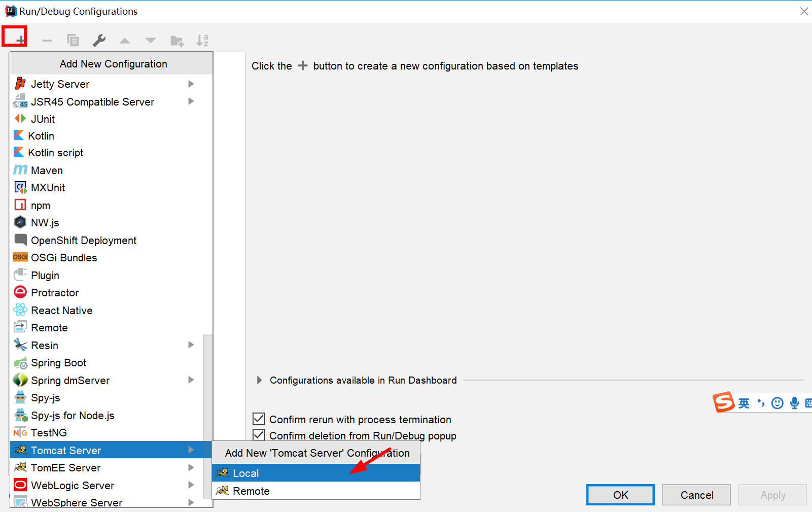Expand the Tomcat Server submenu arrow
The height and width of the screenshot is (512, 812).
(x=191, y=450)
